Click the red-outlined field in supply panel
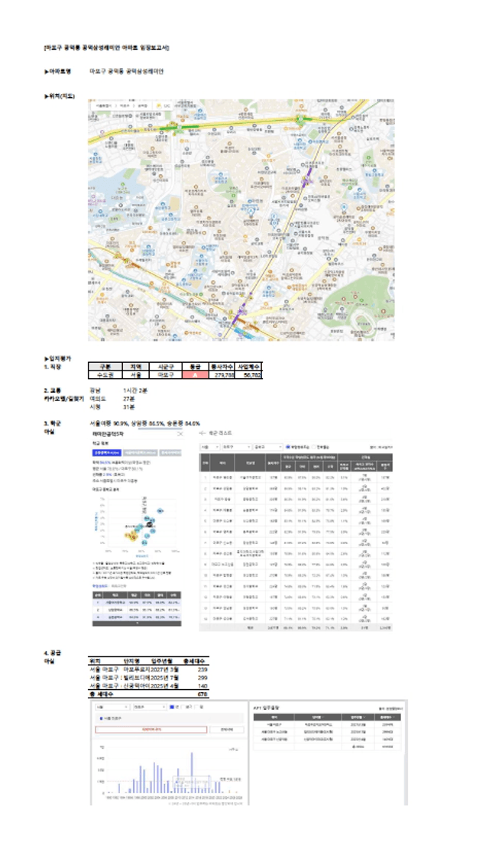489x868 pixels. tap(151, 730)
